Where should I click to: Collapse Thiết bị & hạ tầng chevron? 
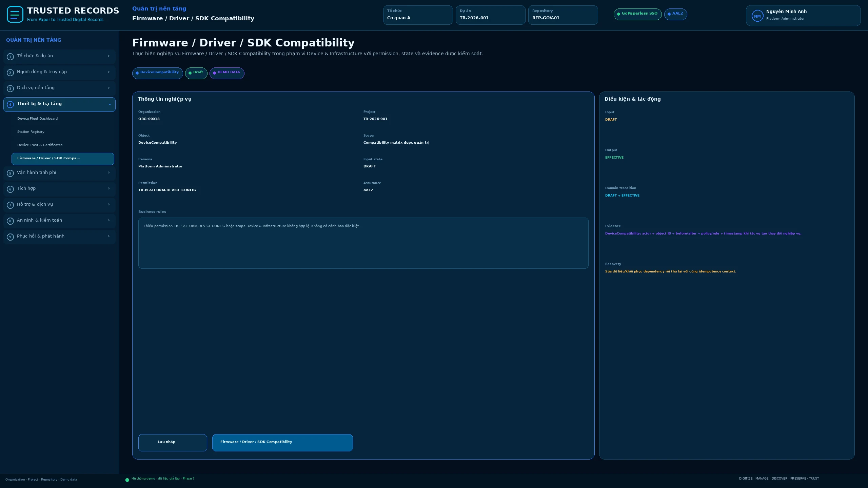point(110,104)
